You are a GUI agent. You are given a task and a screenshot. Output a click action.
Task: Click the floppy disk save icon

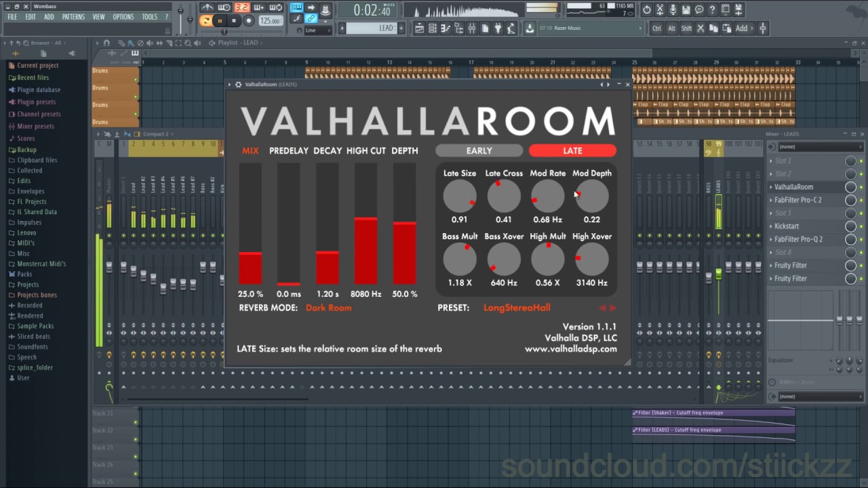coord(686,9)
